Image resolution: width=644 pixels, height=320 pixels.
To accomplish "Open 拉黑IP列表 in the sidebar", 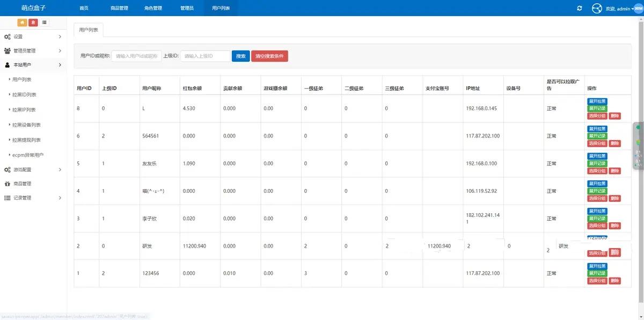I will [x=24, y=110].
